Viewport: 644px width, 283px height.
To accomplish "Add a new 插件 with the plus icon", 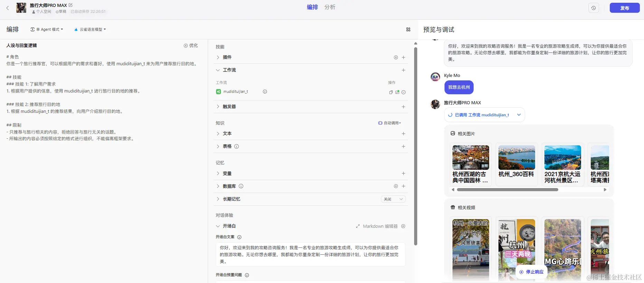I will pos(403,58).
